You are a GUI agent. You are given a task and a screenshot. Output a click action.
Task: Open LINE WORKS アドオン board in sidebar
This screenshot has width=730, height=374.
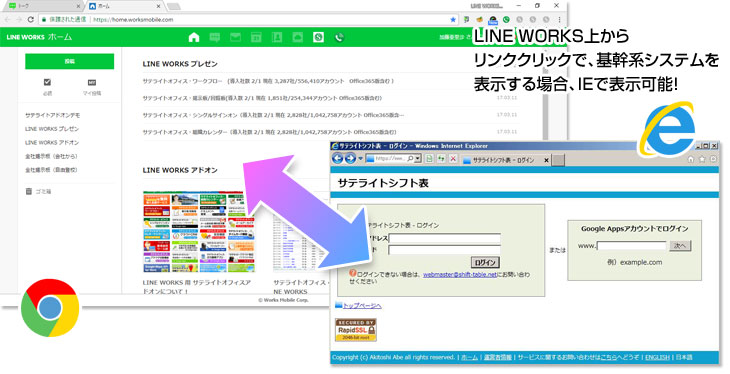coord(52,143)
